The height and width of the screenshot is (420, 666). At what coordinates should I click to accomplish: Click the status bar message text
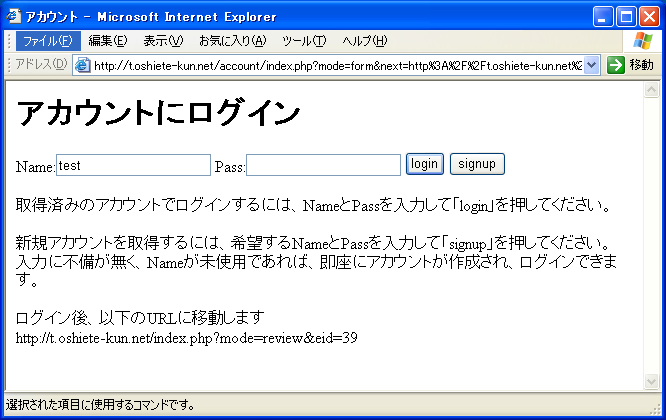100,405
